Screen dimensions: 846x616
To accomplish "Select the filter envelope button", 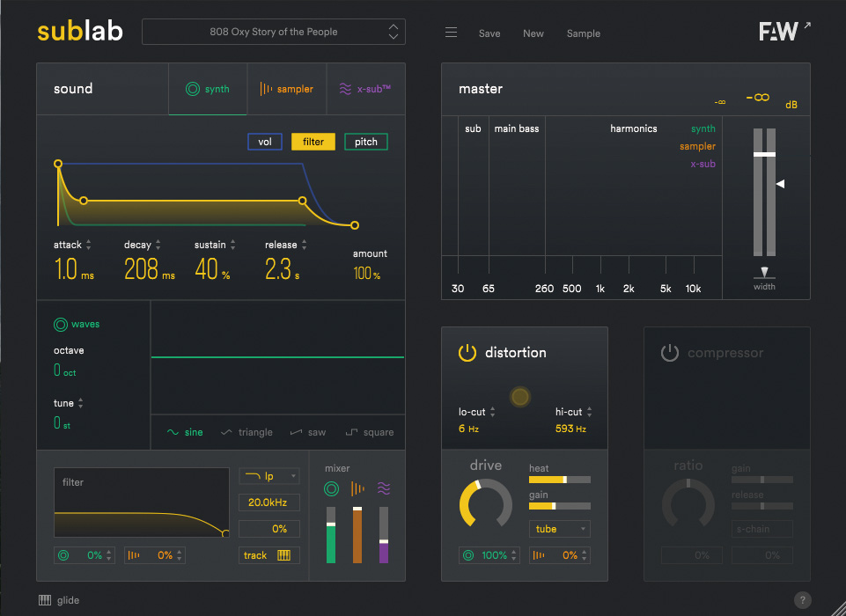I will [x=313, y=142].
